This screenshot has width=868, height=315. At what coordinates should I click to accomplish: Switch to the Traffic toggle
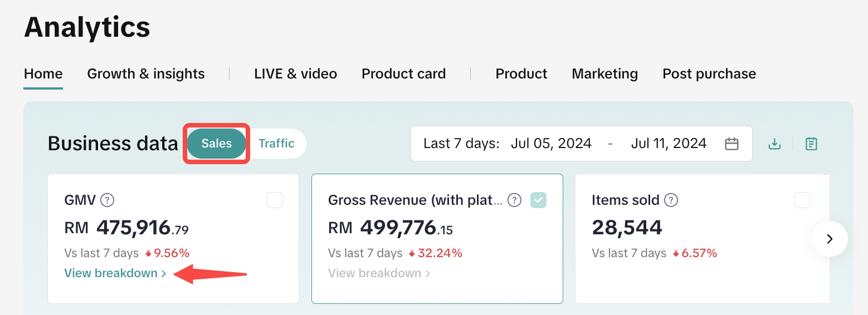click(x=276, y=144)
